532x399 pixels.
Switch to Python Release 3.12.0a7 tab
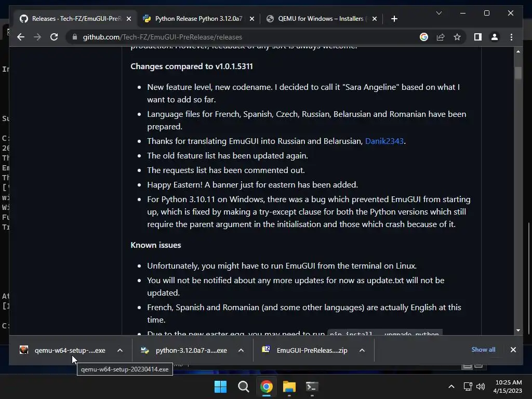click(198, 19)
